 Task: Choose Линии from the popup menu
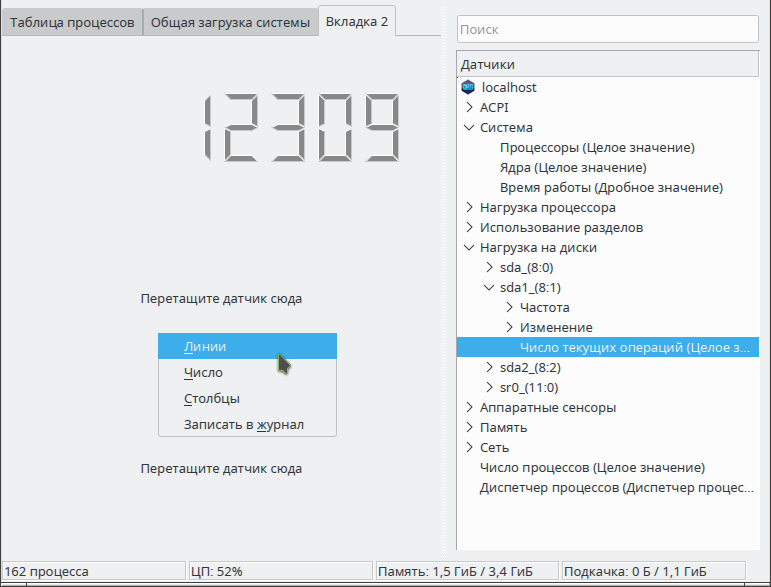coord(247,346)
